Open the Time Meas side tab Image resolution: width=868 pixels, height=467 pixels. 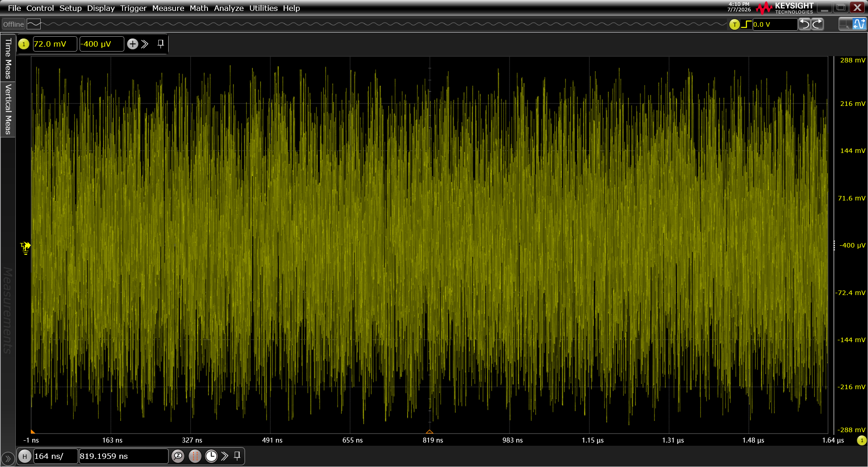pos(8,58)
